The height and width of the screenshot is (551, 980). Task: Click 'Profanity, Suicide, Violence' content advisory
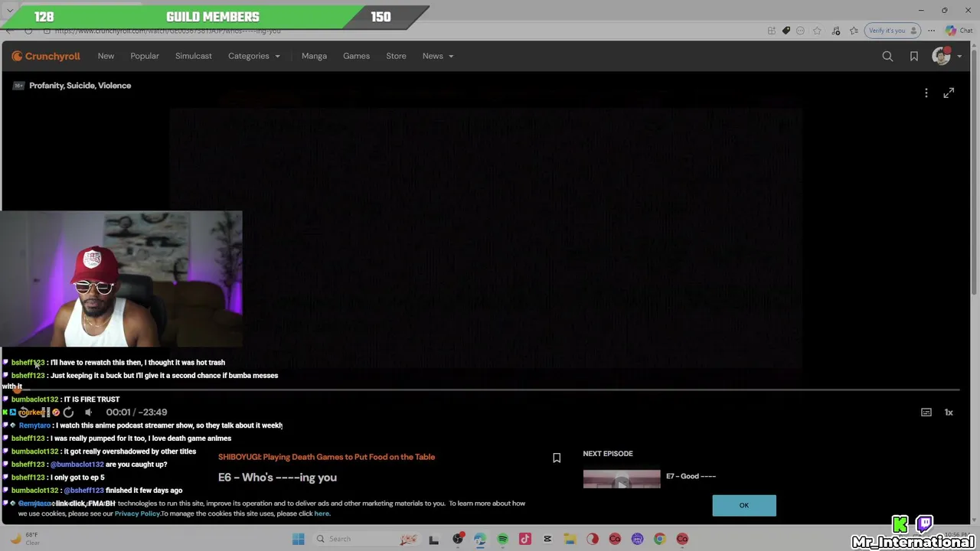80,86
